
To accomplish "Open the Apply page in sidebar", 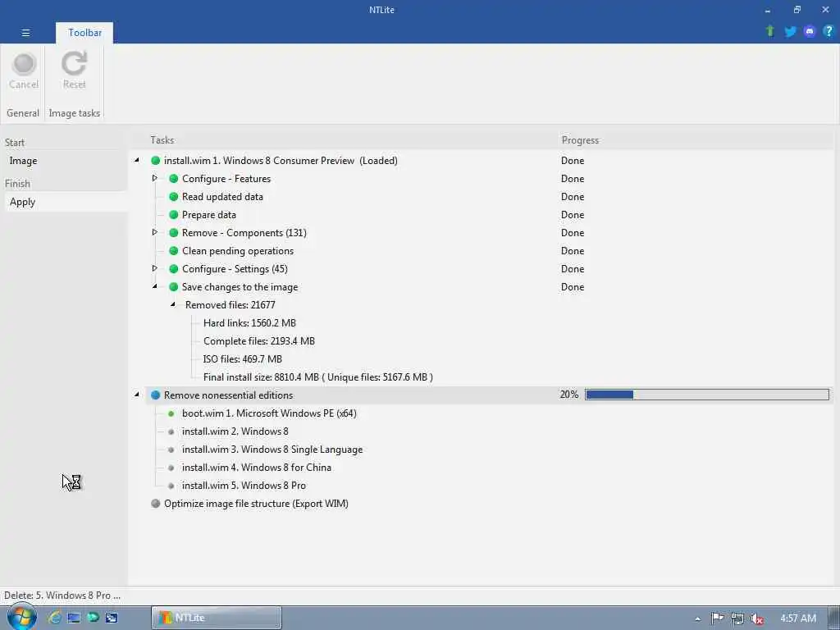I will tap(22, 202).
